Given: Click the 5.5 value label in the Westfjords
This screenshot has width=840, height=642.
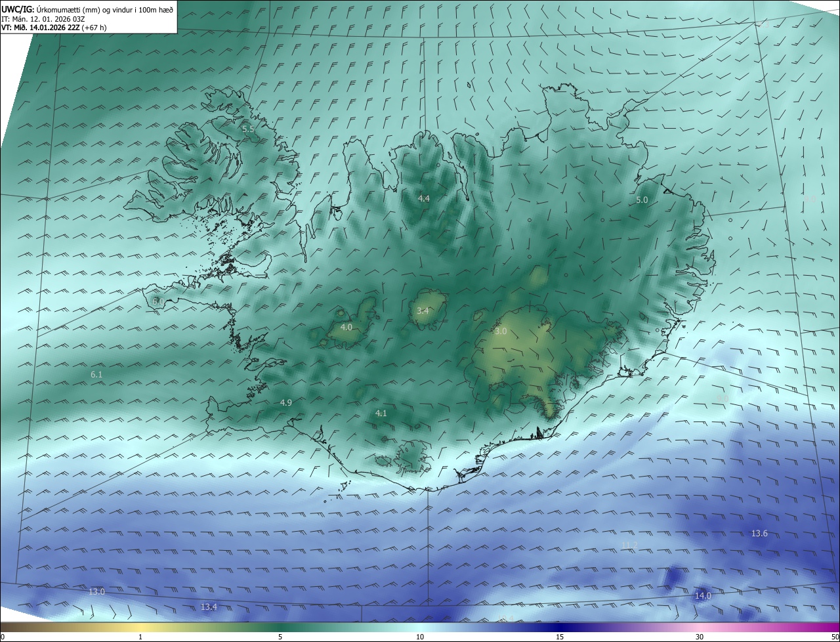Looking at the screenshot, I should tap(248, 129).
